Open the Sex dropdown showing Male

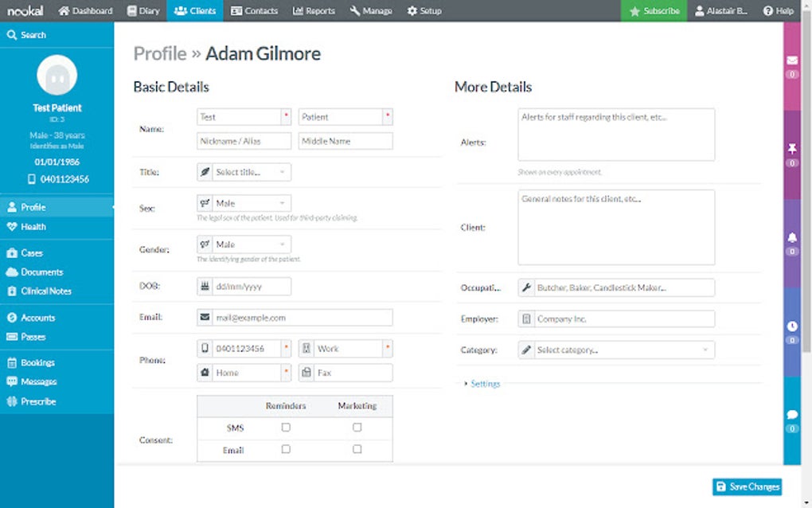[244, 203]
